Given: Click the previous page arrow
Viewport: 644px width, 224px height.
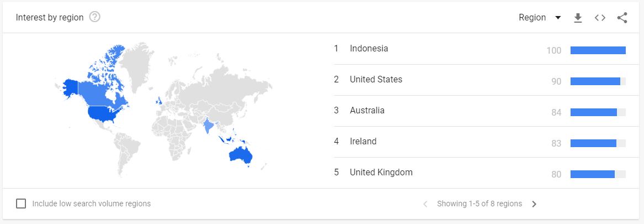Looking at the screenshot, I should [425, 204].
